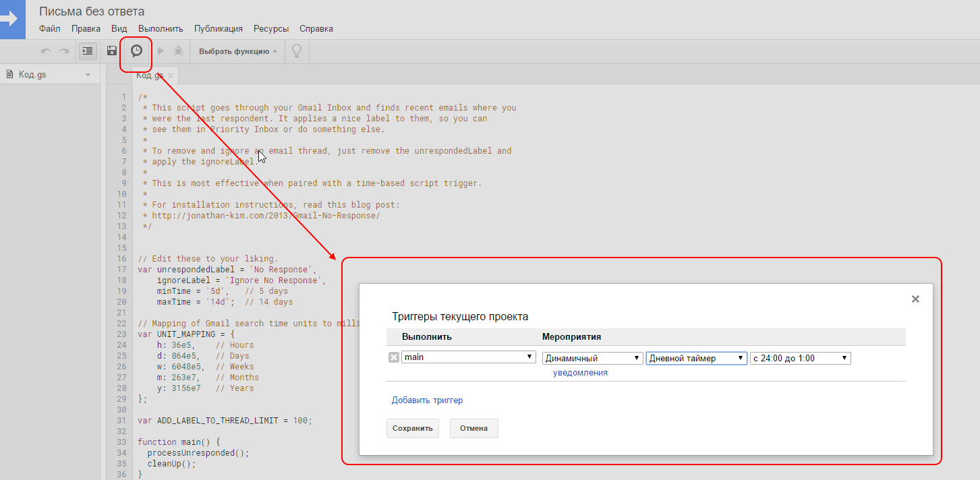Click the Добавить триггер link
Viewport: 980px width, 480px height.
pyautogui.click(x=428, y=400)
